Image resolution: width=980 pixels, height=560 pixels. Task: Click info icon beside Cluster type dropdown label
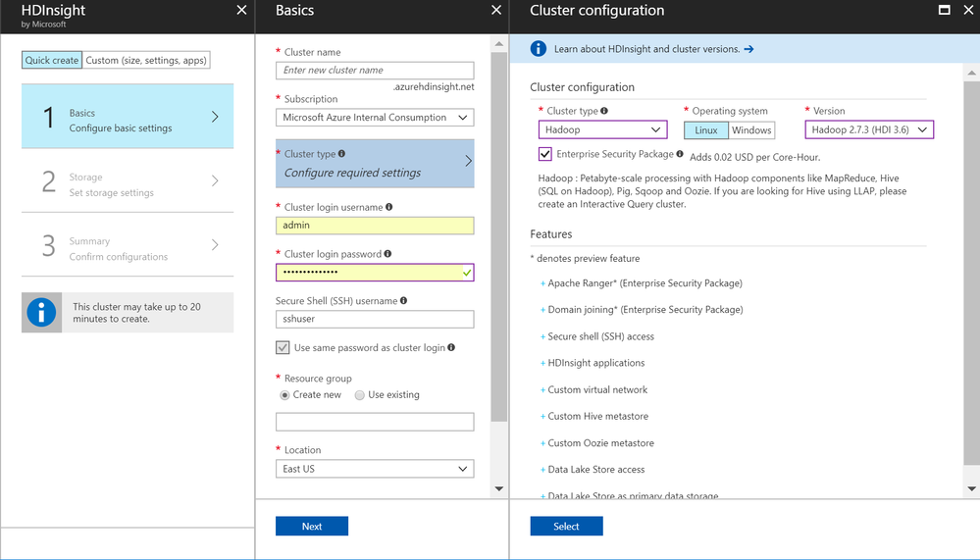(x=604, y=111)
